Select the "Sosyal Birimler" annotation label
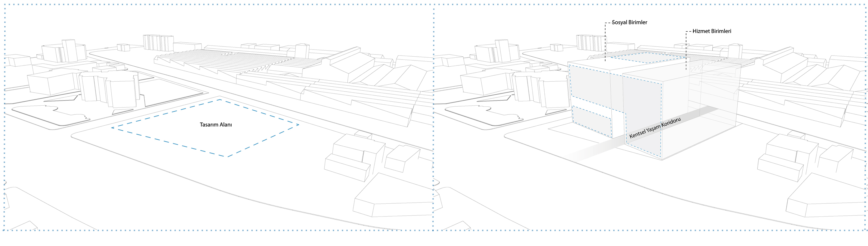Image resolution: width=868 pixels, height=246 pixels. click(629, 23)
